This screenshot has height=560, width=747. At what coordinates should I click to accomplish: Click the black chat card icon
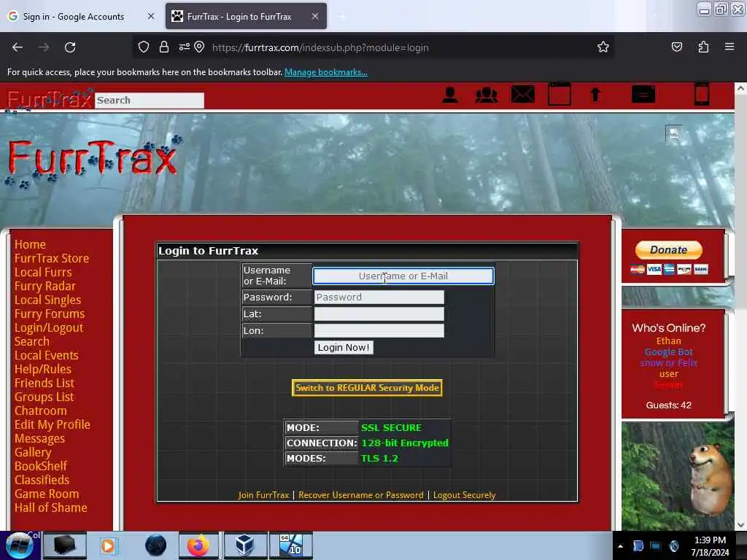pos(643,94)
